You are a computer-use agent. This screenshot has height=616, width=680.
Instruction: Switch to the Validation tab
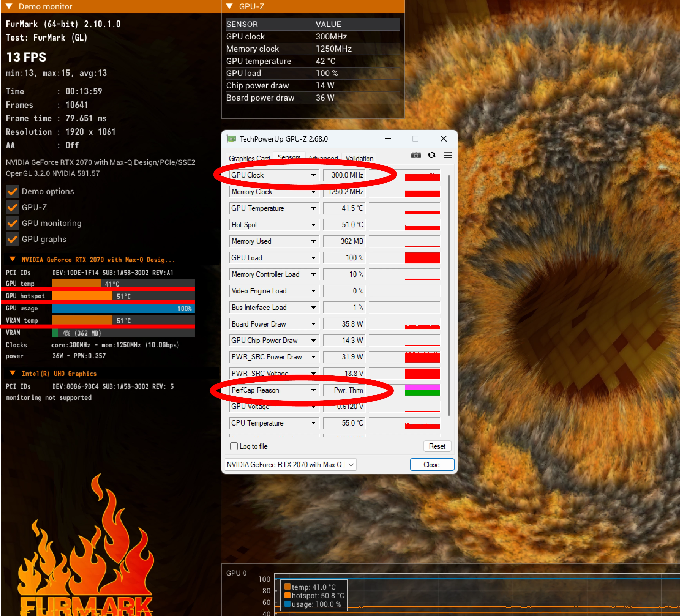359,158
